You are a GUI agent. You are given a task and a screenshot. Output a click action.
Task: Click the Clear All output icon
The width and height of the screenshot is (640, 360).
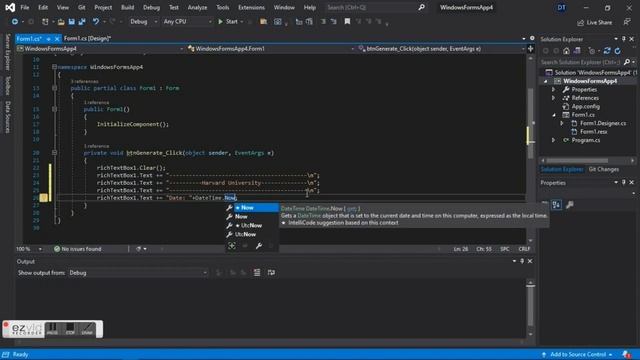click(x=257, y=272)
